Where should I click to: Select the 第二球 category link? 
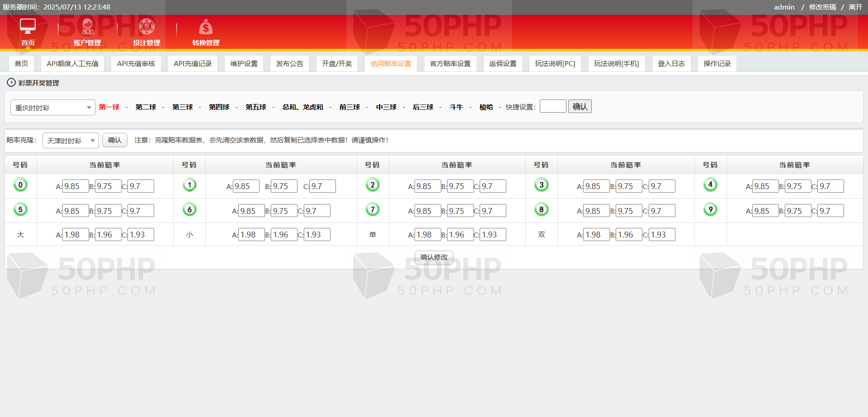pyautogui.click(x=146, y=107)
